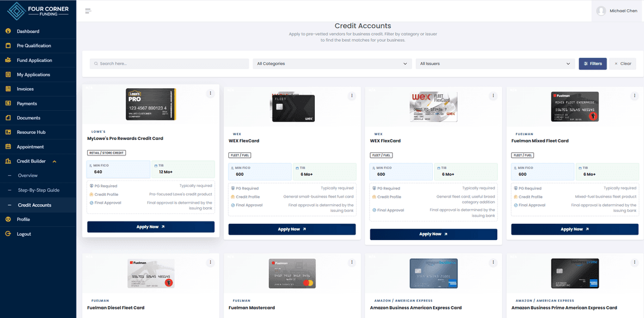Click the Lowe's Pro card image
Image resolution: width=644 pixels, height=318 pixels.
pyautogui.click(x=151, y=104)
